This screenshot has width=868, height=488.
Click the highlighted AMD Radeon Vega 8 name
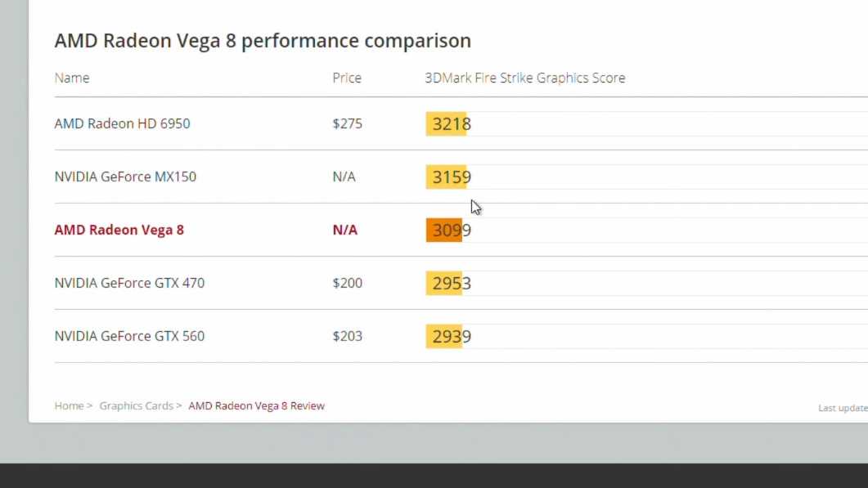click(119, 230)
